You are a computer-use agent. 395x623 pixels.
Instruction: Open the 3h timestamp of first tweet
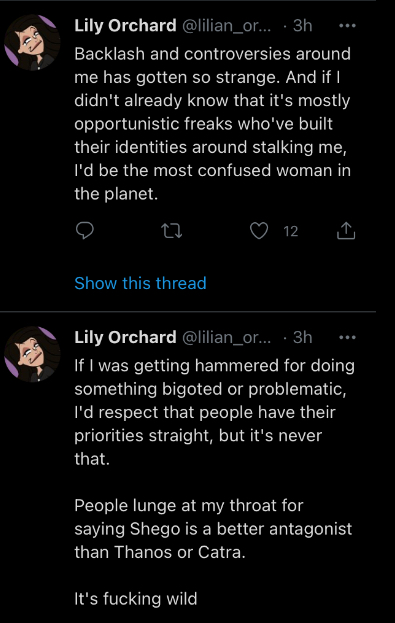(x=302, y=26)
